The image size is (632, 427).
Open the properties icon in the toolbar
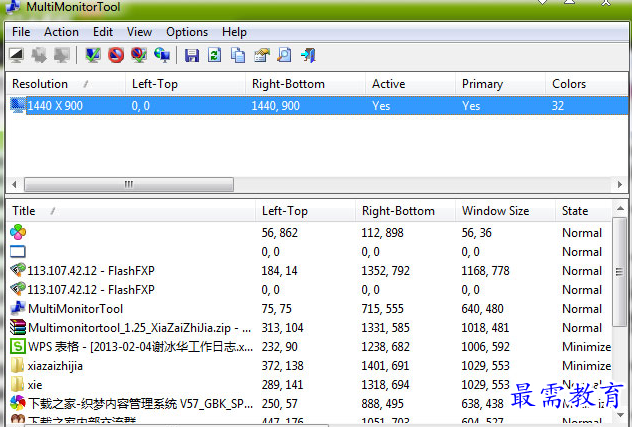262,56
